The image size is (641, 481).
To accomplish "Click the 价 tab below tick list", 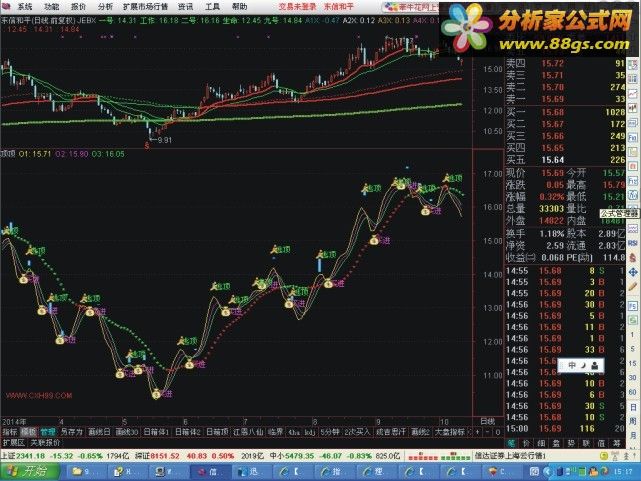I will point(526,443).
